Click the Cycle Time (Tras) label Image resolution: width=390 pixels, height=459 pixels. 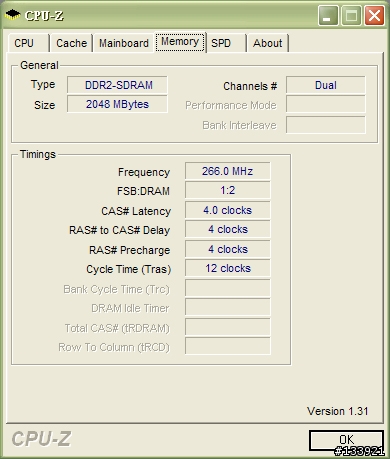pyautogui.click(x=129, y=269)
